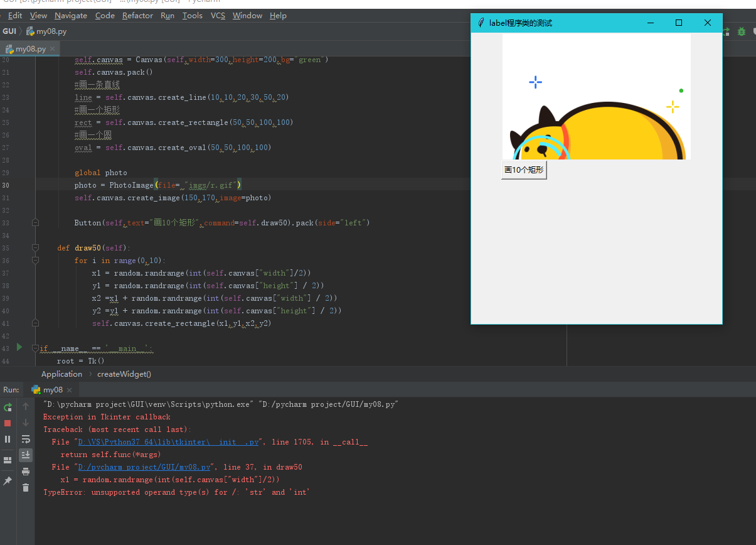Click createWidget() in the editor breadcrumb
The image size is (756, 545).
point(124,374)
